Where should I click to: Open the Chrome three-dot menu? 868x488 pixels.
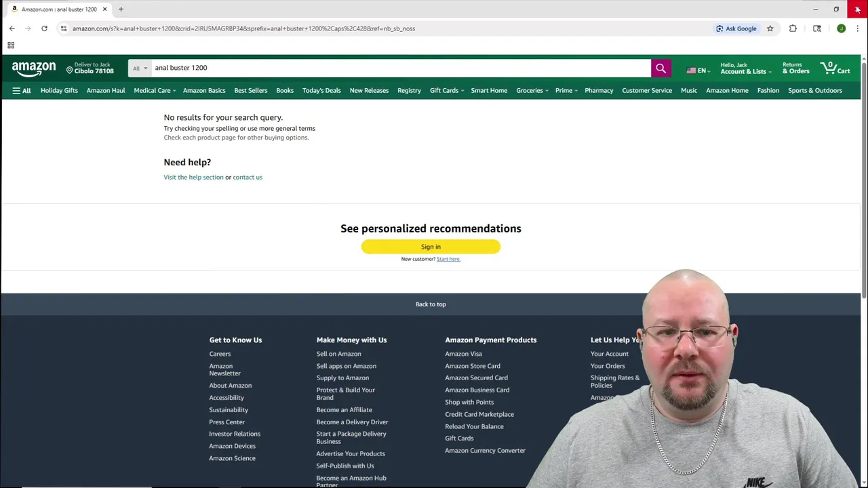tap(857, 28)
